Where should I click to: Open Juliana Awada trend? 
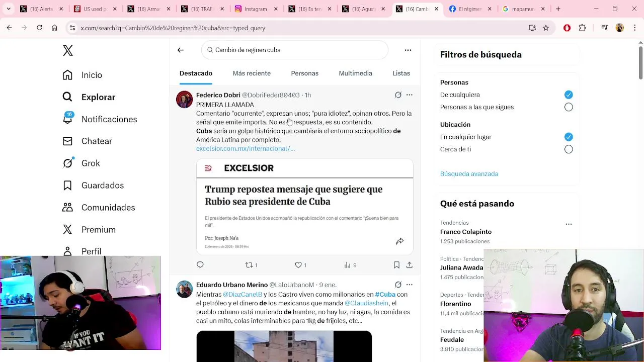click(461, 268)
